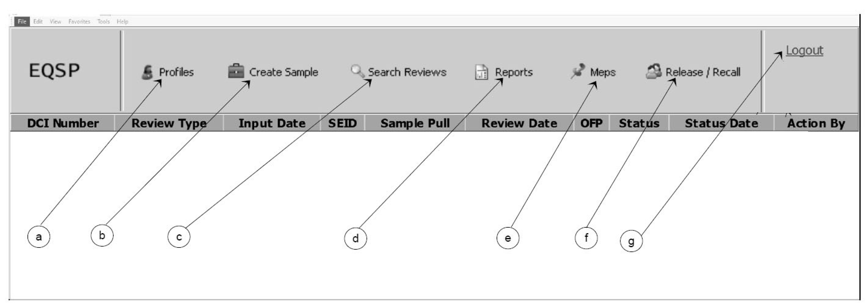The height and width of the screenshot is (307, 868).
Task: Click the Release / Recall users icon
Action: [x=653, y=71]
